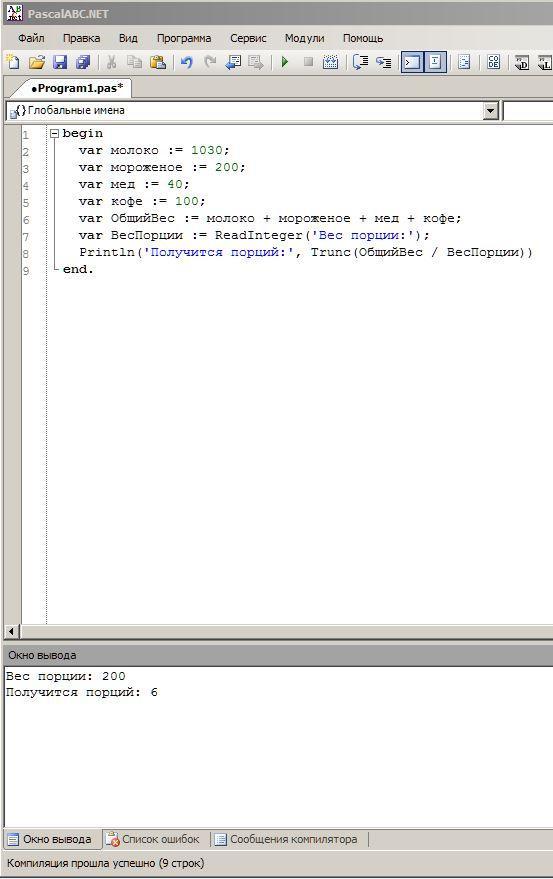
Task: Toggle the output window toolbar button
Action: [x=412, y=62]
